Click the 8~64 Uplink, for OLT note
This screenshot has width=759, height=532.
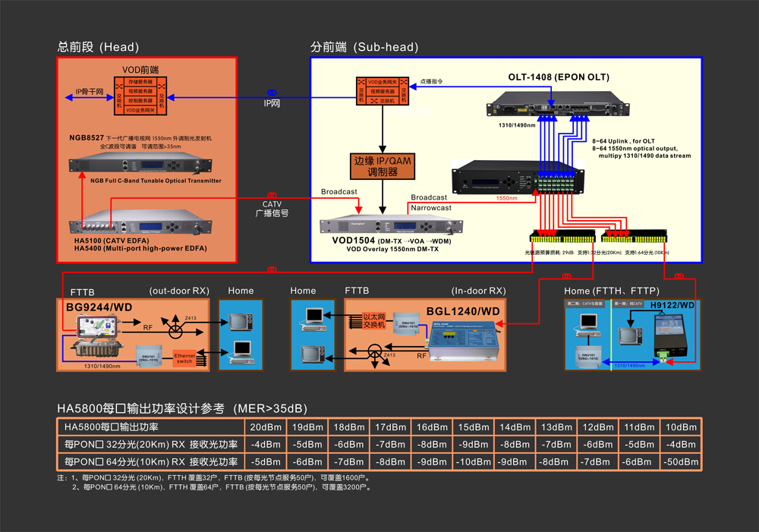point(623,141)
